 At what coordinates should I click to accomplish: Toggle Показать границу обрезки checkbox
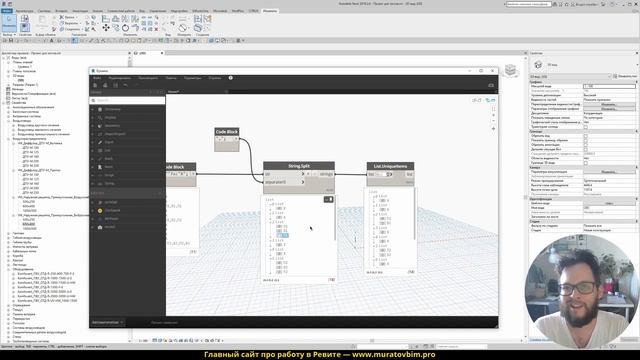585,140
